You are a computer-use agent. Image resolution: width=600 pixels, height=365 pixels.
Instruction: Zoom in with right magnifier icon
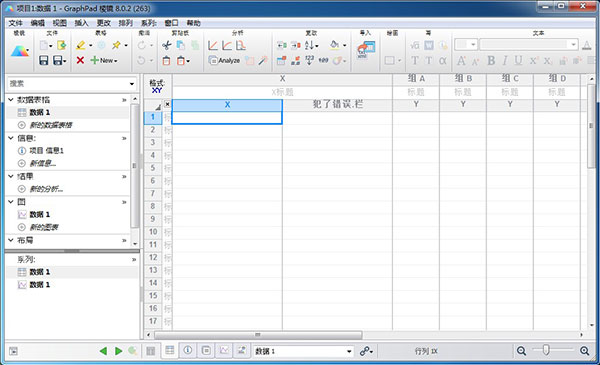point(584,350)
